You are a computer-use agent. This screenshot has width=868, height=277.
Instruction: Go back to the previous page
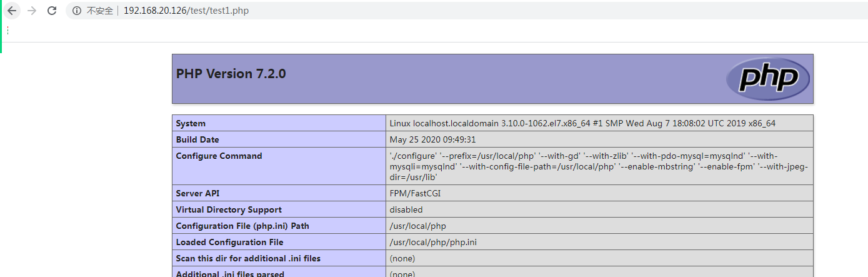pyautogui.click(x=12, y=11)
